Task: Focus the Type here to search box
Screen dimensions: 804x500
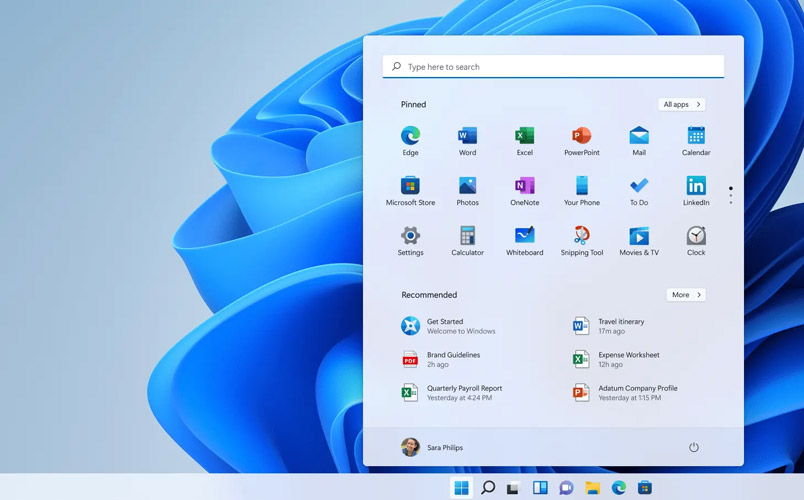Action: pyautogui.click(x=553, y=67)
